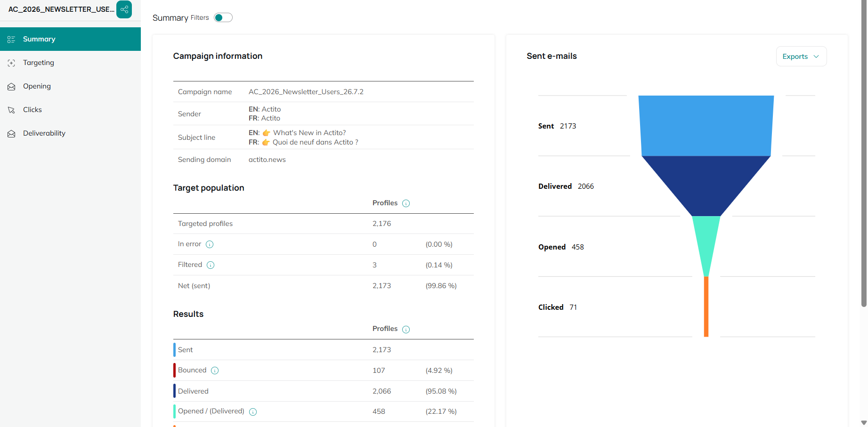Click the campaign name value AC_2026_Newsletter_Users_26.7.2
The image size is (868, 427).
pyautogui.click(x=306, y=92)
